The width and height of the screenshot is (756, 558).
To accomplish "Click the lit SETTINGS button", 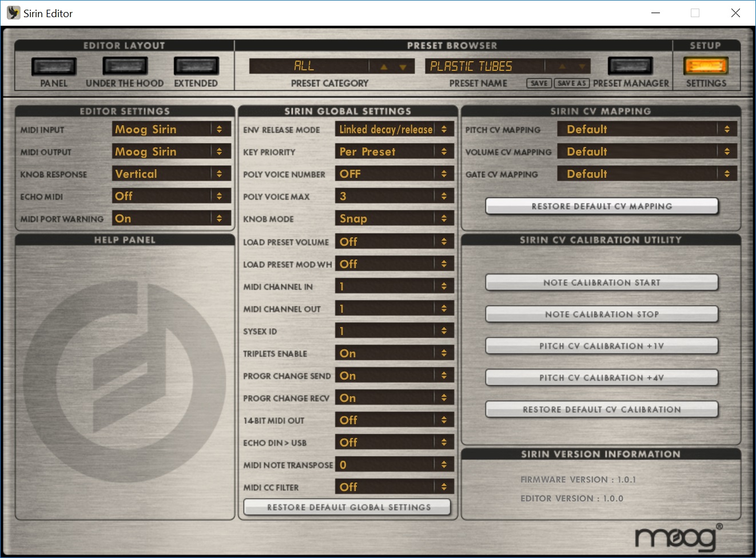I will click(706, 67).
